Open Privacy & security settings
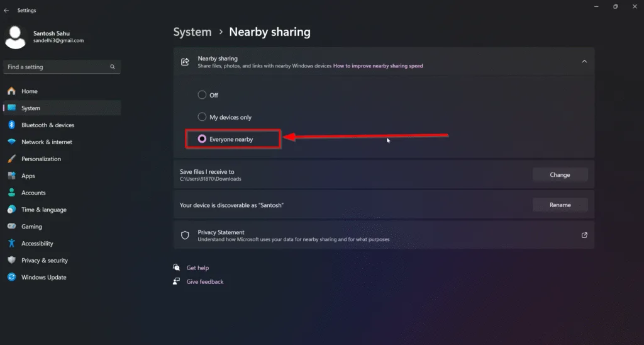 [x=62, y=260]
